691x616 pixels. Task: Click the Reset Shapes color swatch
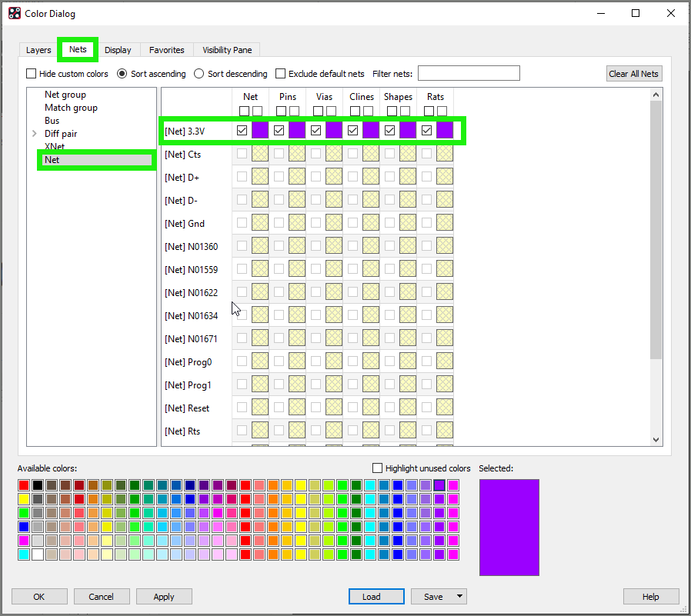408,407
